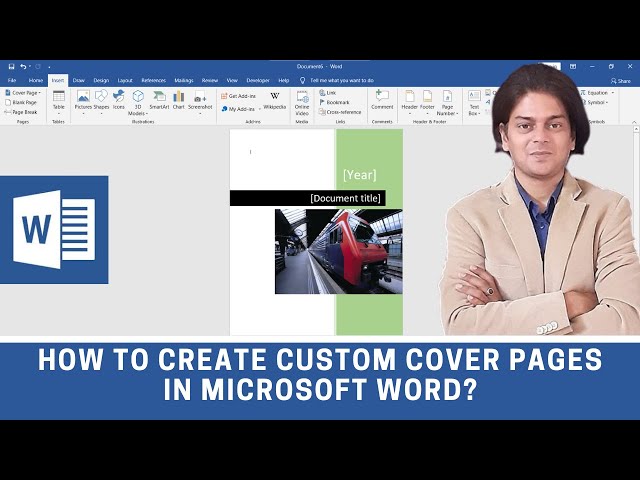Image resolution: width=640 pixels, height=480 pixels.
Task: Open Customize Quick Access Toolbar dropdown
Action: 49,67
